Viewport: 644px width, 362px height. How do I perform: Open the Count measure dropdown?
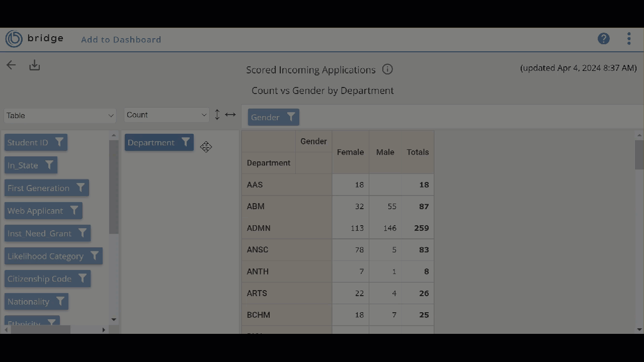(166, 115)
